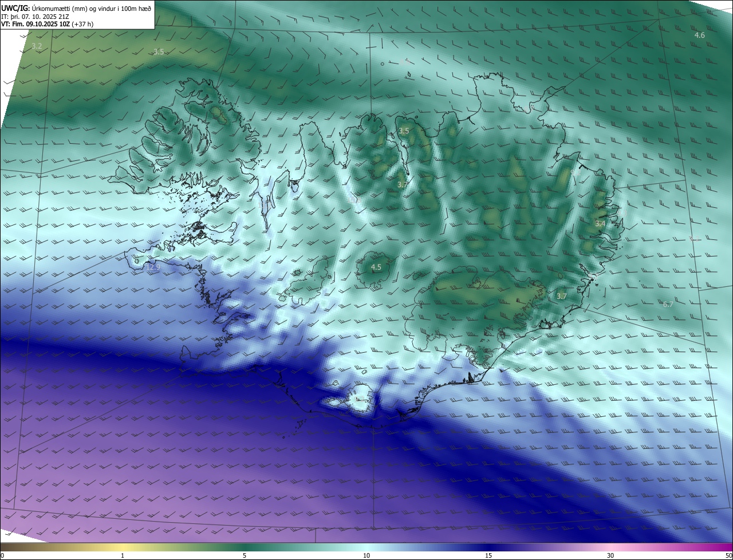Viewport: 733px width, 560px height.
Task: Click the colorbar tick label 1
Action: [x=123, y=555]
